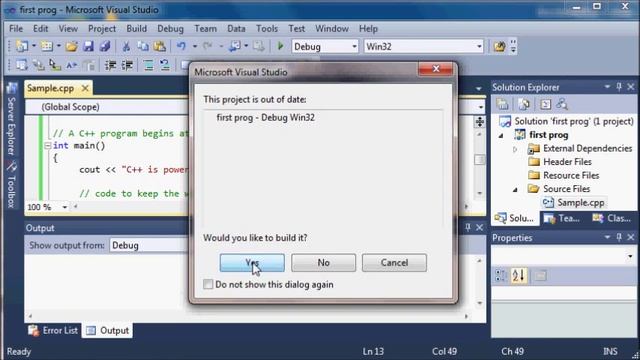Image resolution: width=640 pixels, height=360 pixels.
Task: Click the Output panel horizontal scrollbar
Action: 248,316
